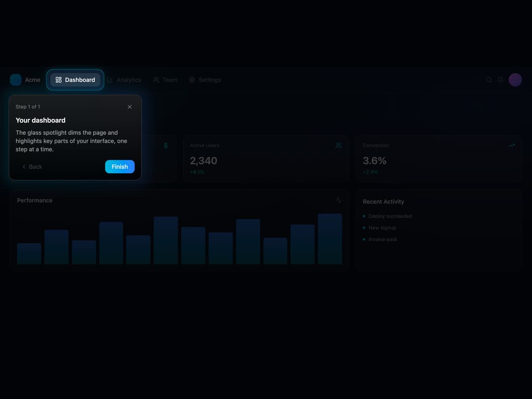Click the 'Active Users' card label

tap(204, 145)
